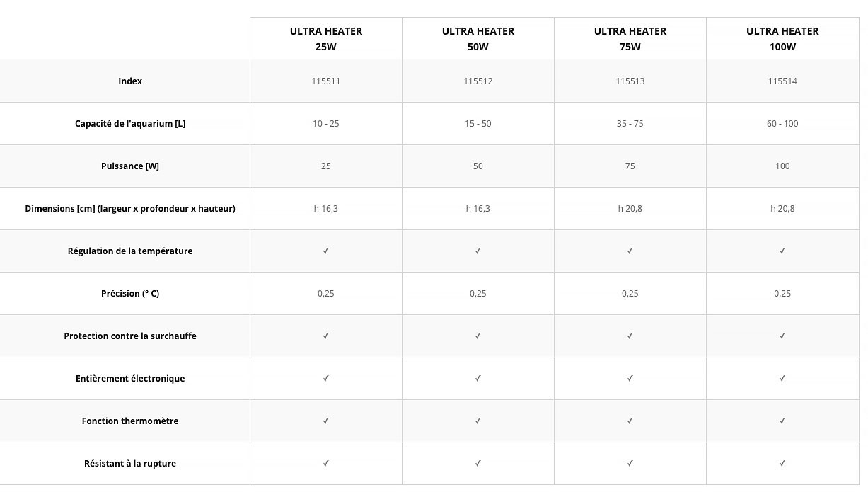Click the 75W overheat protection checkmark
Screen dimensions: 868x492
630,336
